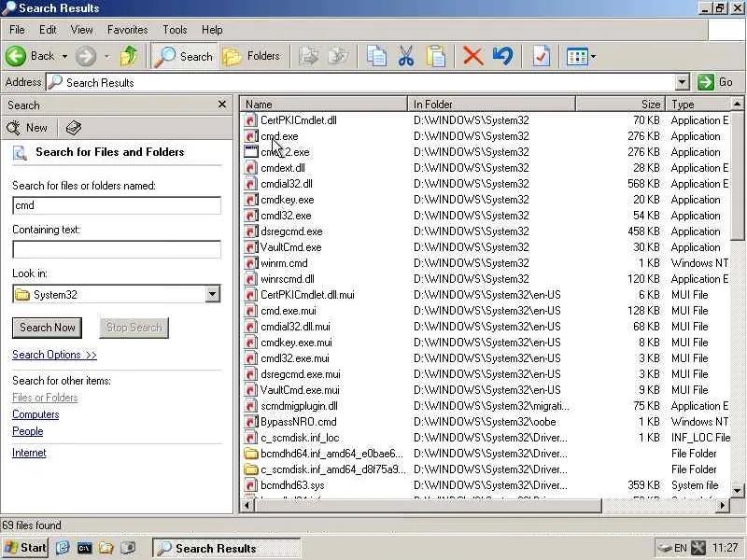Click the Stop Search button
This screenshot has height=560, width=747.
click(134, 328)
